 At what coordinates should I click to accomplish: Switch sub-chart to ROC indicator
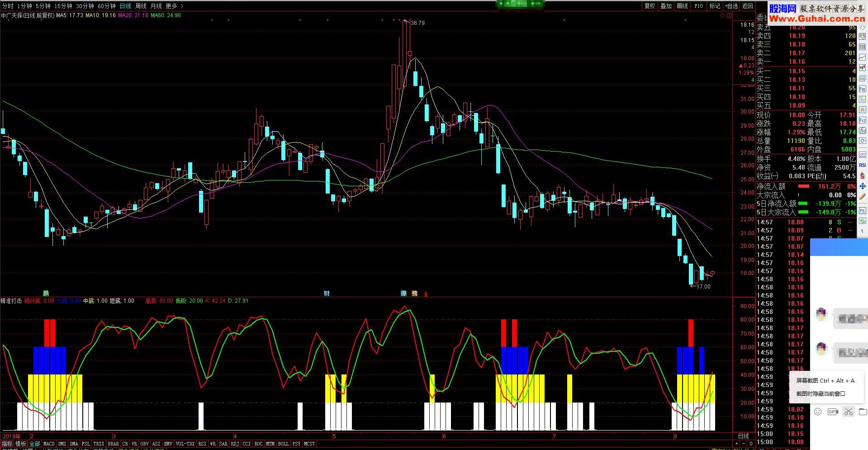[259, 444]
